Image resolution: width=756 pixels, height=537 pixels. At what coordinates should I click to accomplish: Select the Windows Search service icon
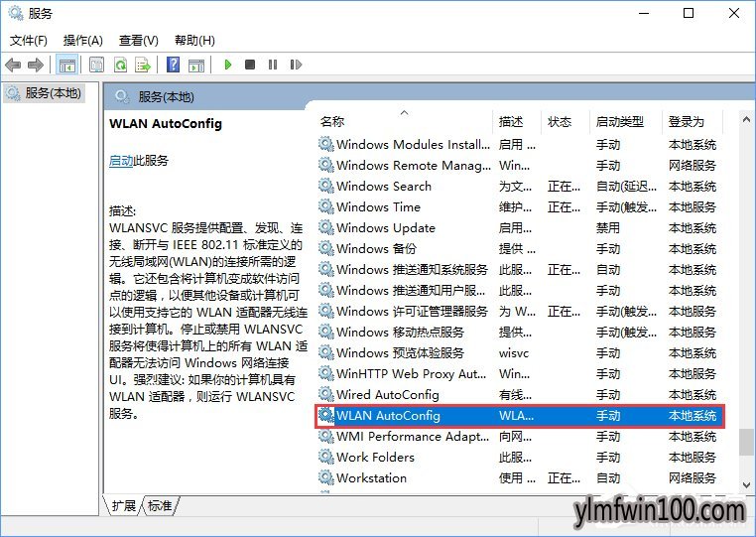(x=326, y=186)
